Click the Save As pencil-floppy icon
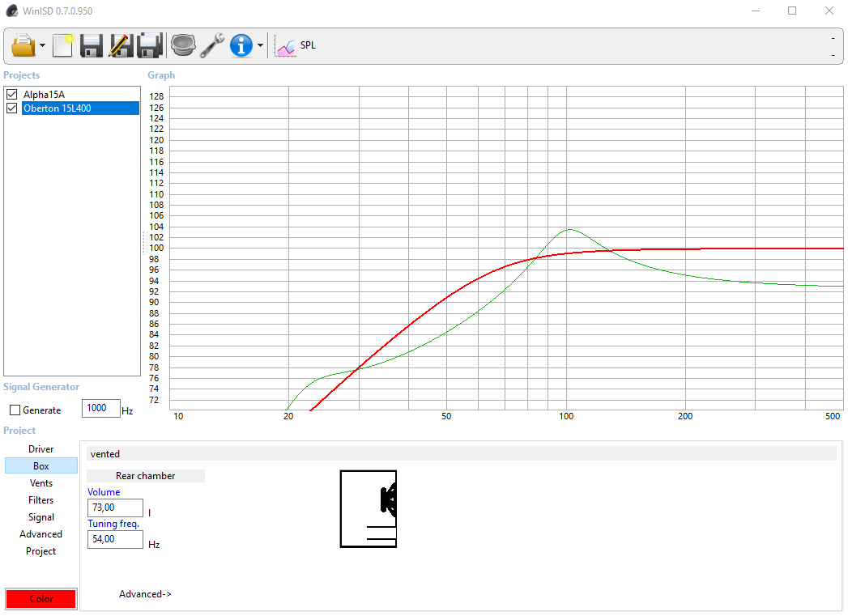This screenshot has height=616, width=848. click(x=121, y=45)
